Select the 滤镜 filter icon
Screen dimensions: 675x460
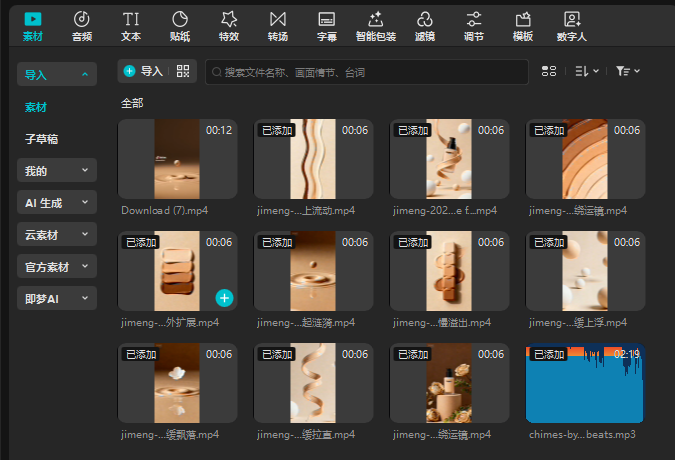coord(424,26)
